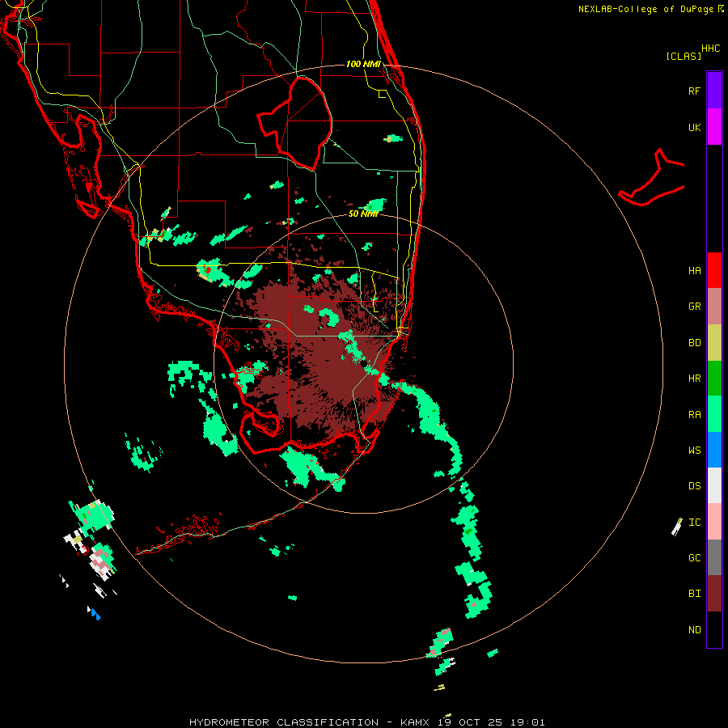The height and width of the screenshot is (728, 728).
Task: Click the HA legend label text
Action: click(694, 271)
